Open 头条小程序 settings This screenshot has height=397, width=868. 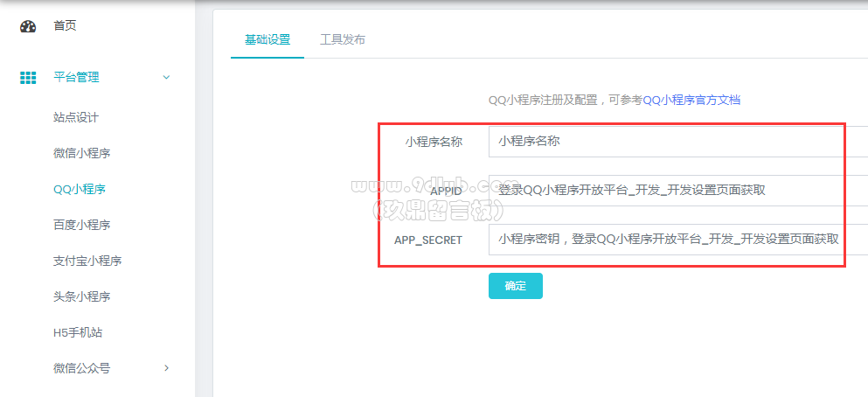pos(82,296)
